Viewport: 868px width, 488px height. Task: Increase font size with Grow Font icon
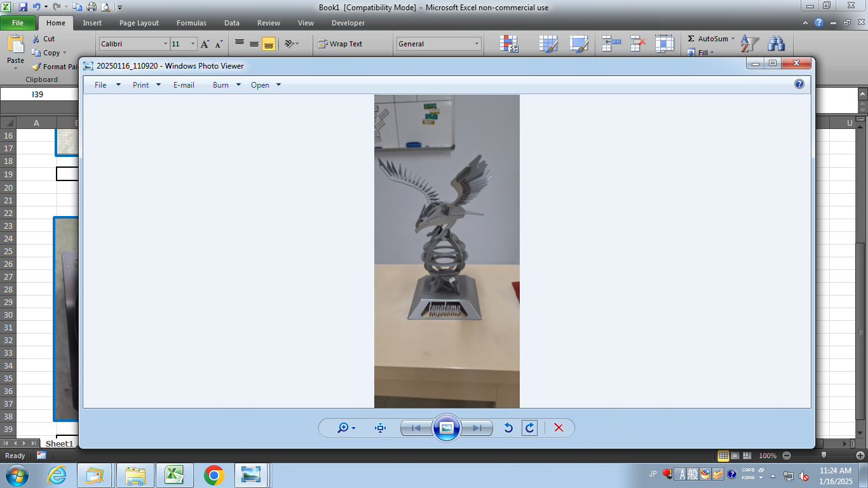(205, 44)
